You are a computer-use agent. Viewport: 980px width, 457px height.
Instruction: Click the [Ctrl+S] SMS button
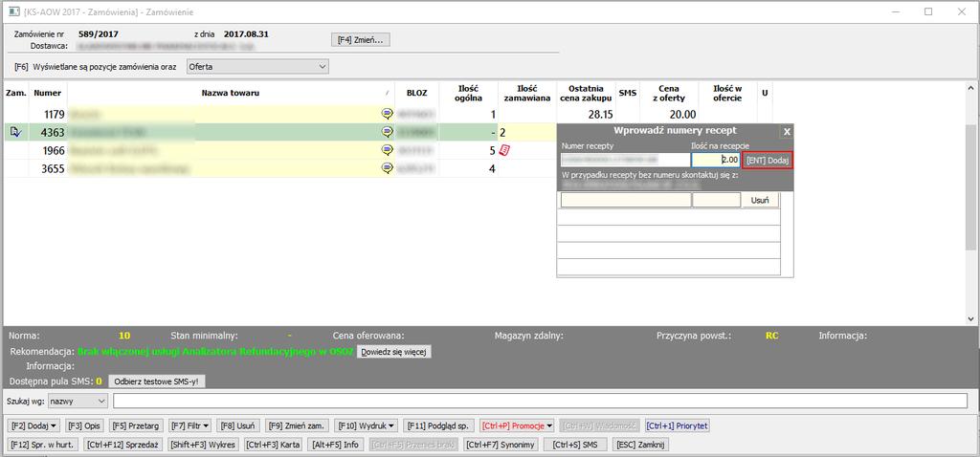pos(574,445)
